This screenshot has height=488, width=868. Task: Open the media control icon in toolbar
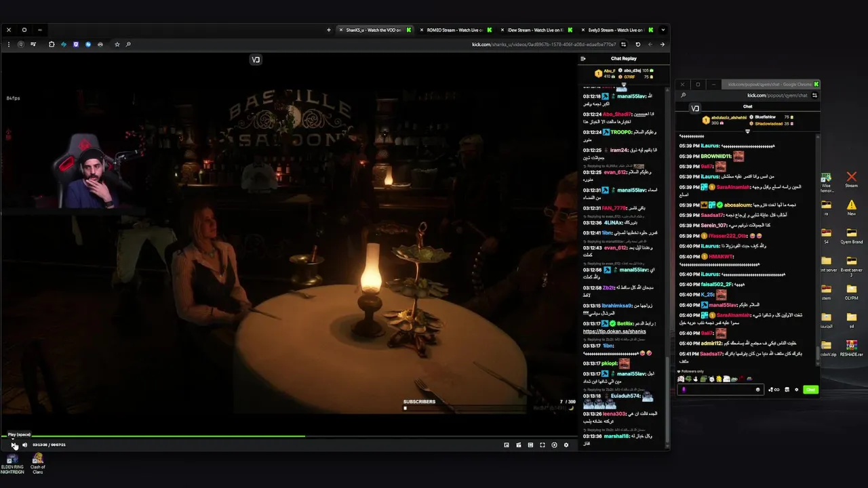point(33,44)
